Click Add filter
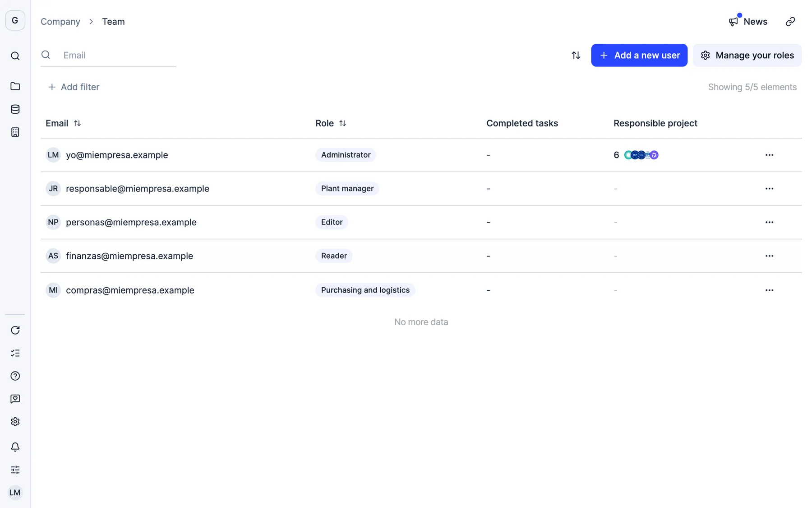The height and width of the screenshot is (508, 812). (74, 87)
